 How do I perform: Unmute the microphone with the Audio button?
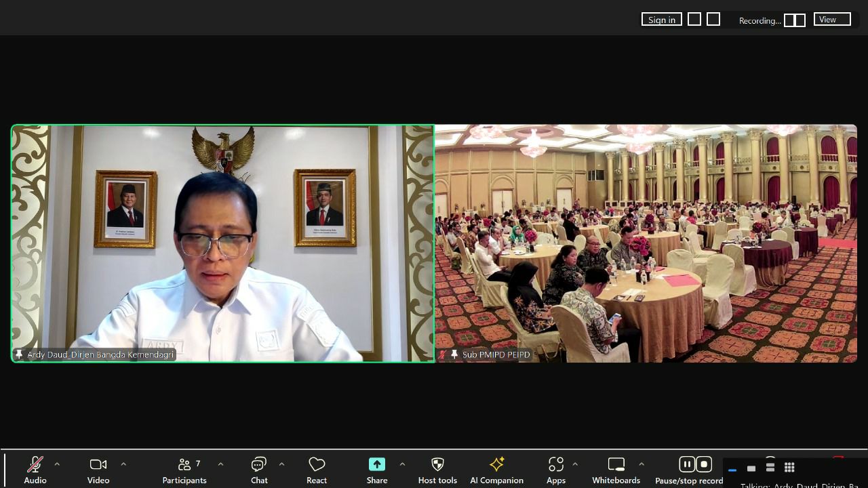click(x=35, y=469)
